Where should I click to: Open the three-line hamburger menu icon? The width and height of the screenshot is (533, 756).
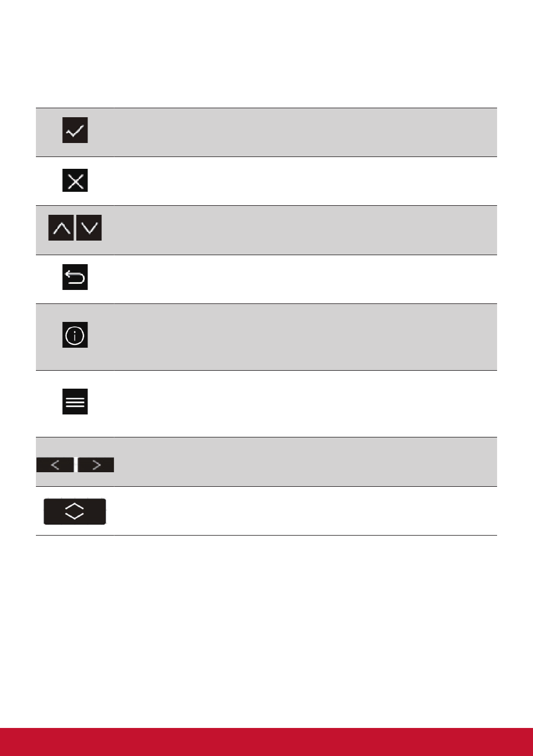pyautogui.click(x=75, y=402)
